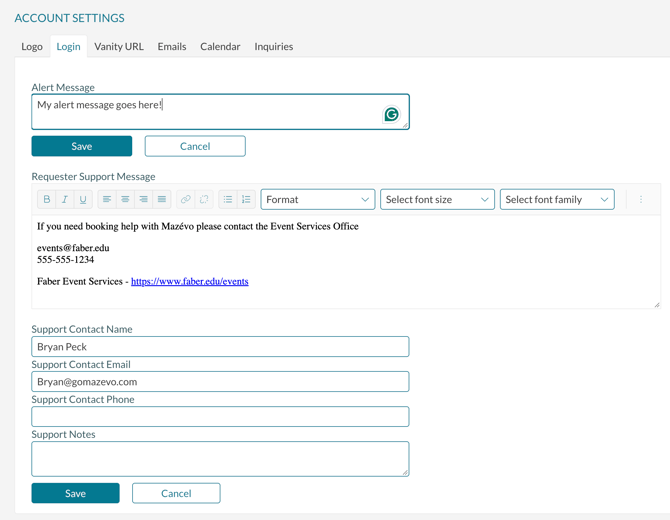Toggle italic formatting in editor toolbar

tap(65, 199)
